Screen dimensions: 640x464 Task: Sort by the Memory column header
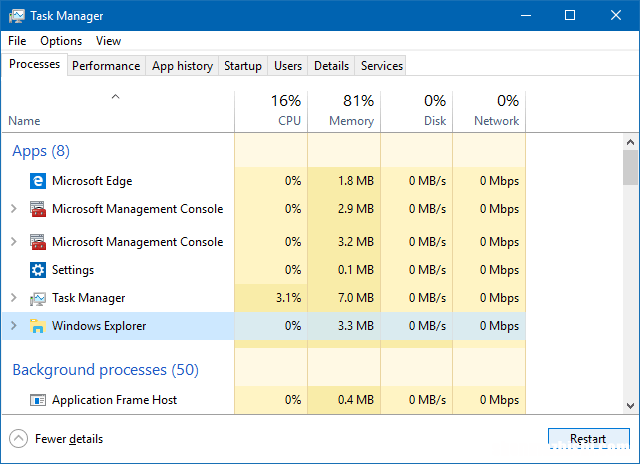(x=344, y=111)
